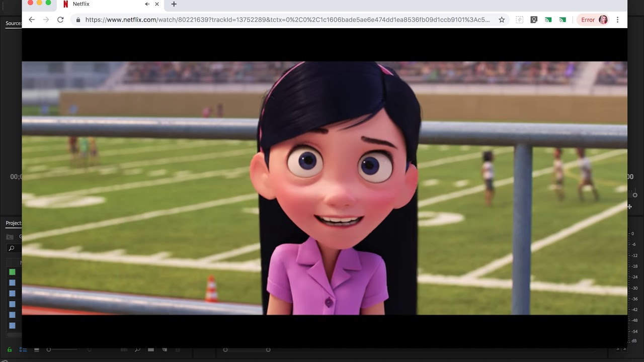Reload the Netflix page
The height and width of the screenshot is (362, 644).
[x=60, y=20]
